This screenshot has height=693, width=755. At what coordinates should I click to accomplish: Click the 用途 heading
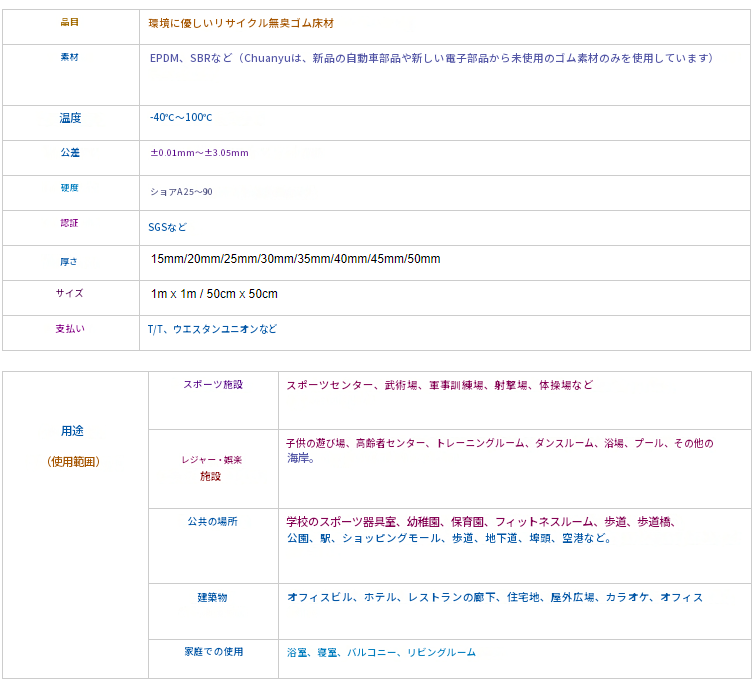coord(72,431)
